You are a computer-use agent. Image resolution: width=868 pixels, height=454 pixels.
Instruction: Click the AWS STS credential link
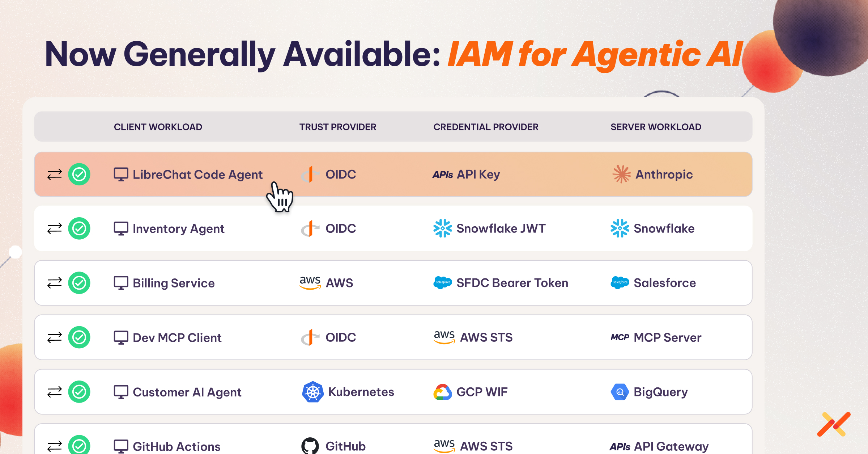pyautogui.click(x=486, y=337)
